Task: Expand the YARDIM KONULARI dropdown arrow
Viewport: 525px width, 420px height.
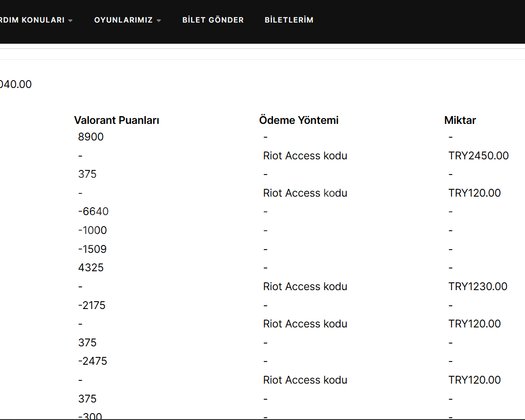Action: [70, 20]
